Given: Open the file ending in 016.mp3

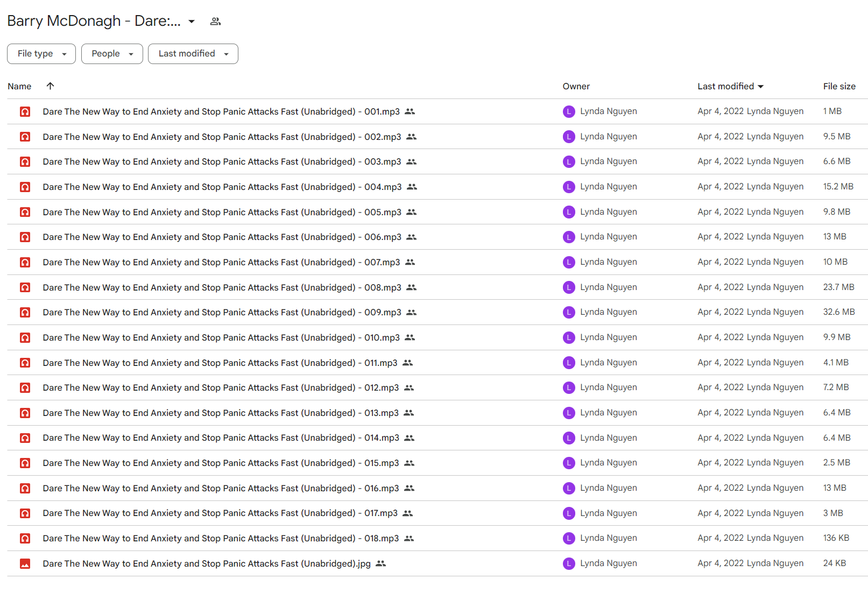Looking at the screenshot, I should click(221, 488).
